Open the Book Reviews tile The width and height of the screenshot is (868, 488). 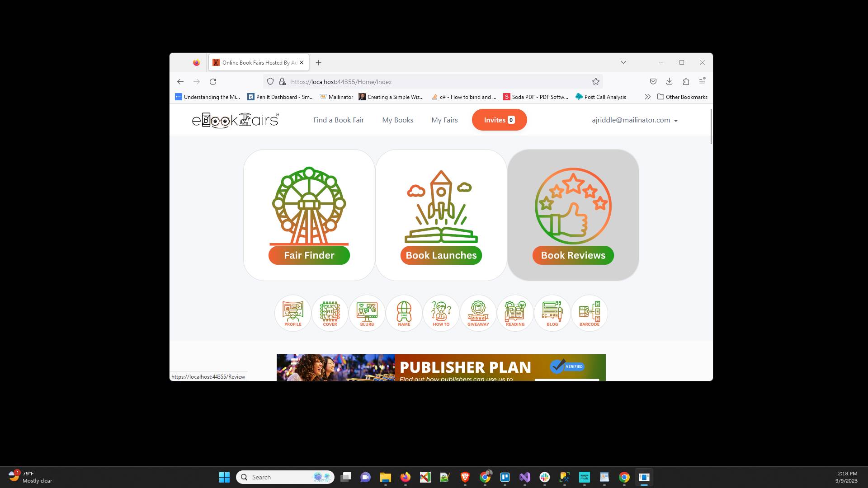click(573, 215)
